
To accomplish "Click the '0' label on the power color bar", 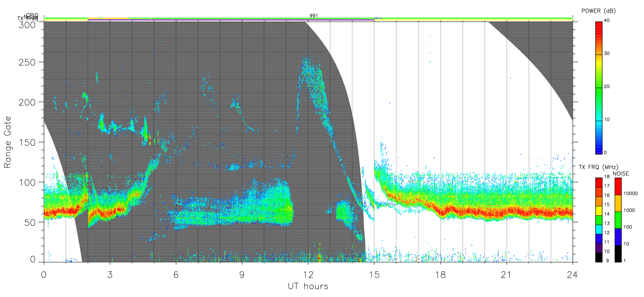I will pyautogui.click(x=606, y=152).
